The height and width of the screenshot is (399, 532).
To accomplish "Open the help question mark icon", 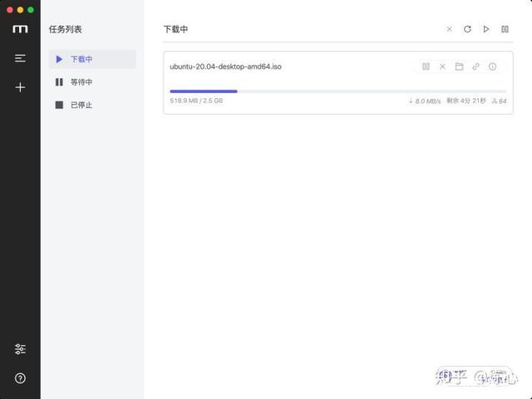I will [20, 378].
